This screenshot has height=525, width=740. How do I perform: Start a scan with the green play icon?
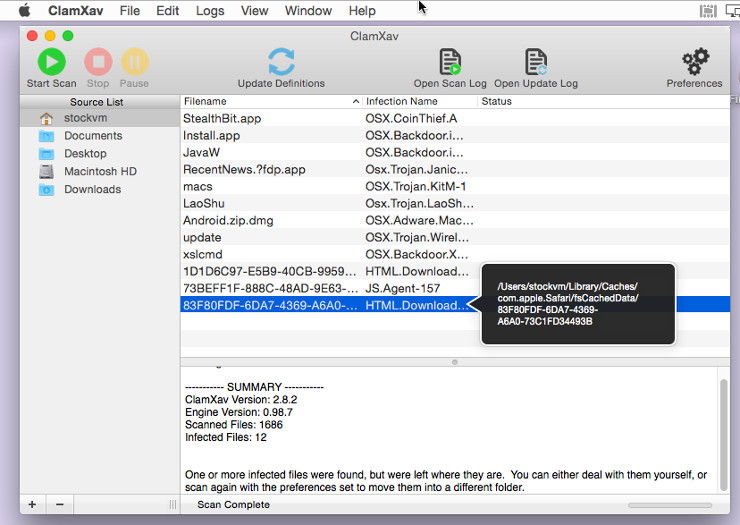click(51, 61)
